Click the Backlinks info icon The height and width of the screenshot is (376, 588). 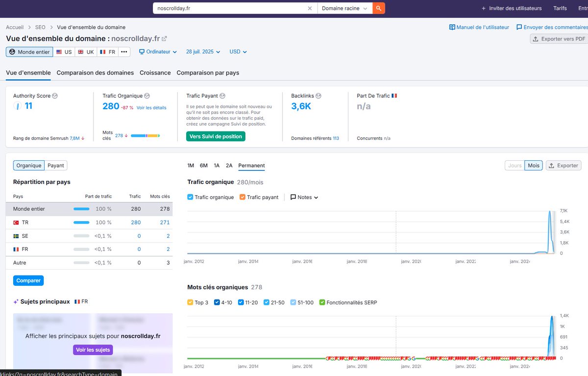pos(318,96)
